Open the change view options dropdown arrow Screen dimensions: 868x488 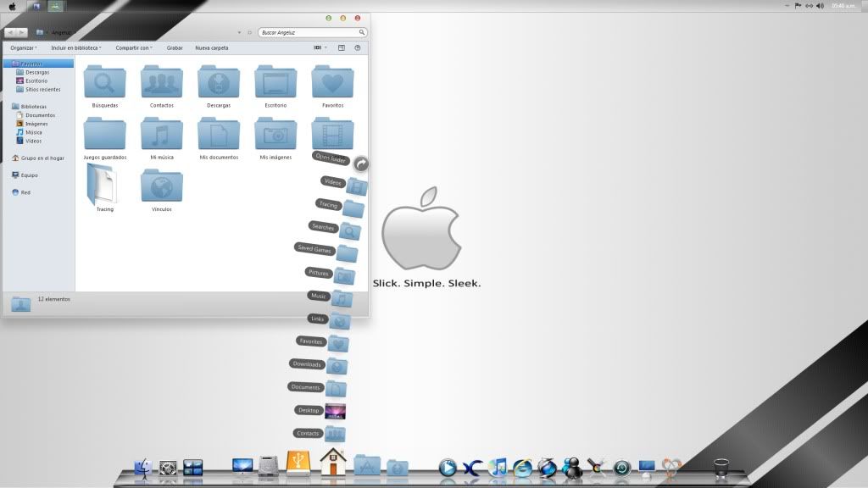[326, 48]
